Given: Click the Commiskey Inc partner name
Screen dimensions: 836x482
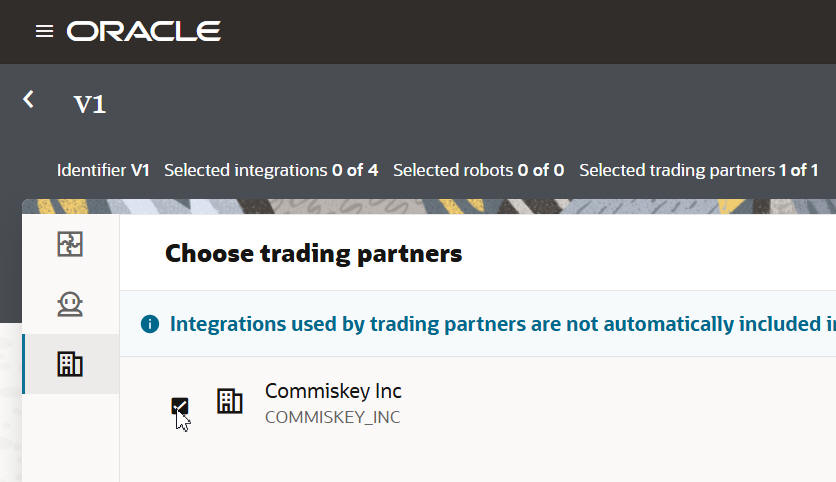Looking at the screenshot, I should coord(333,391).
